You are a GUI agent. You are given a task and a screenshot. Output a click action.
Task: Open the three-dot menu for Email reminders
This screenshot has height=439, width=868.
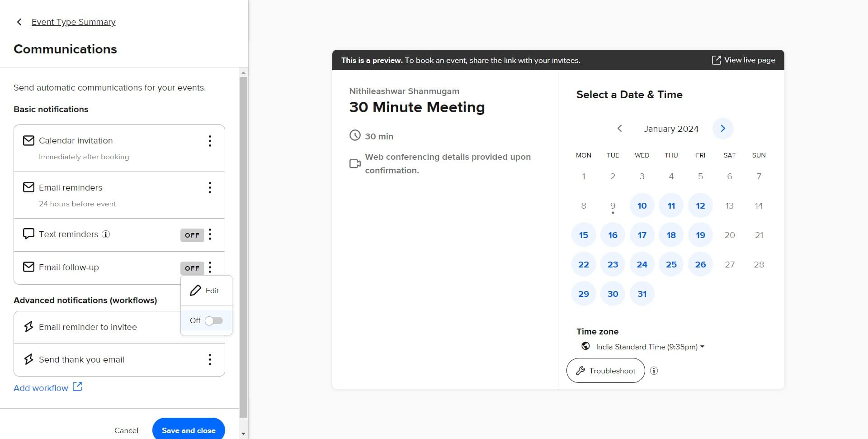click(x=210, y=187)
